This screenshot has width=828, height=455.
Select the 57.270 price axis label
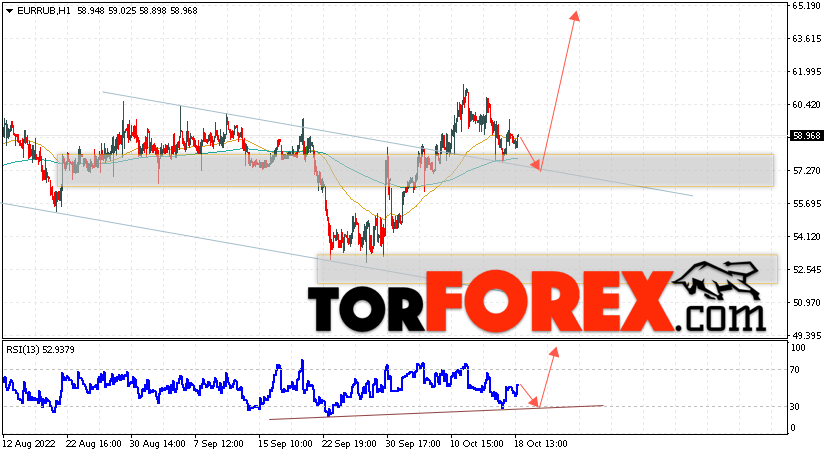[806, 170]
